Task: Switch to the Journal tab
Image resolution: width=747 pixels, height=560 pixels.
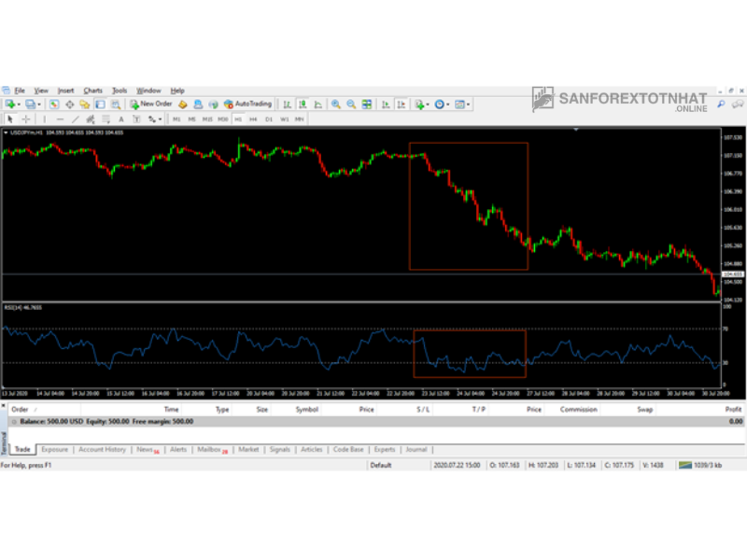Action: pyautogui.click(x=416, y=450)
